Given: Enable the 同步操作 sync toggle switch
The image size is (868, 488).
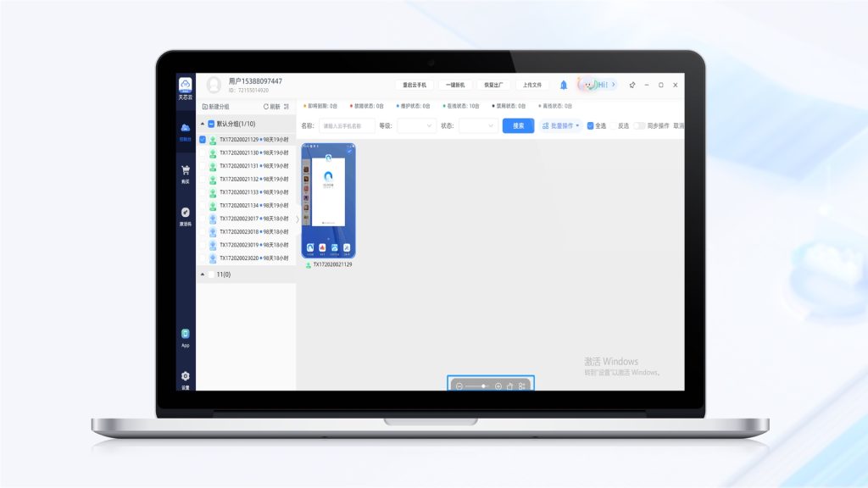Looking at the screenshot, I should pyautogui.click(x=638, y=125).
